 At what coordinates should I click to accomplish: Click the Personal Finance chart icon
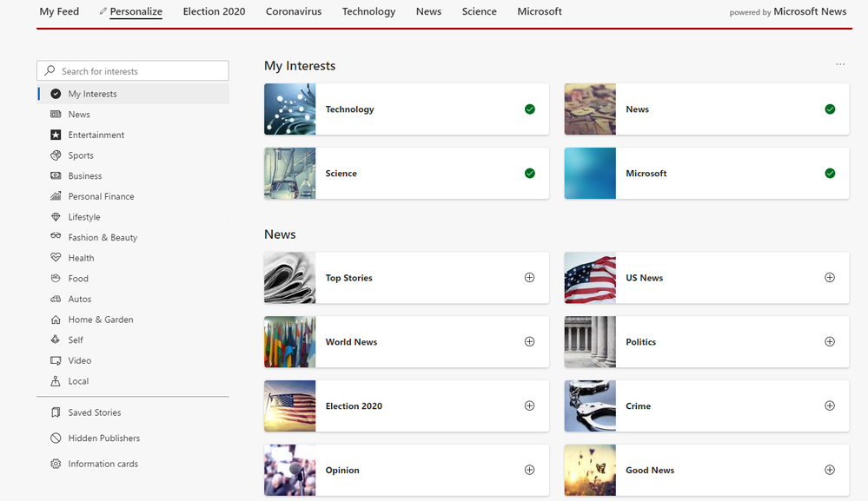56,196
